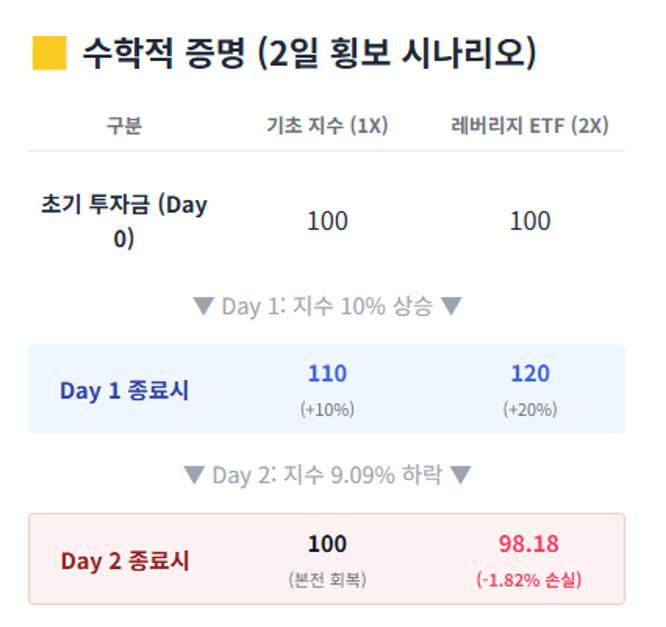Viewport: 666px width, 627px height.
Task: Select the 기초 지수 (1X) column header
Action: (x=327, y=125)
